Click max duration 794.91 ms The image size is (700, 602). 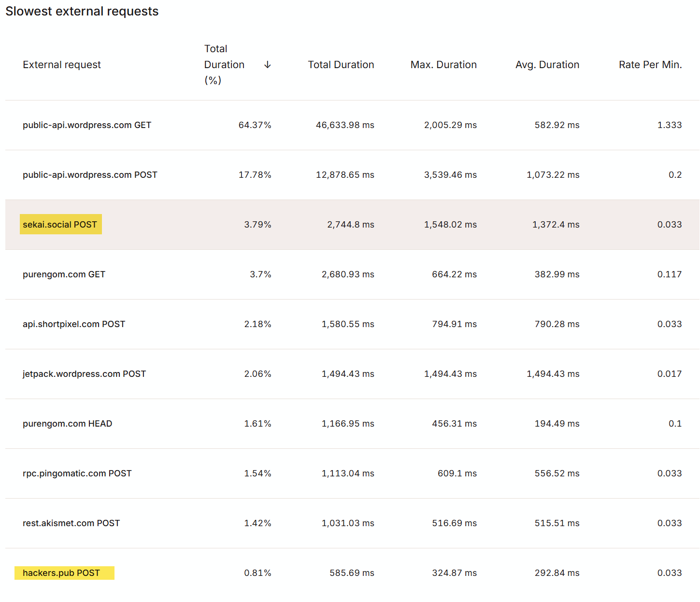(455, 324)
